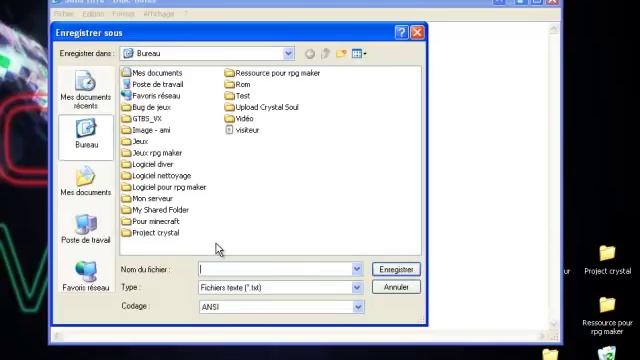
Task: Click the Enregistrer button
Action: click(396, 269)
